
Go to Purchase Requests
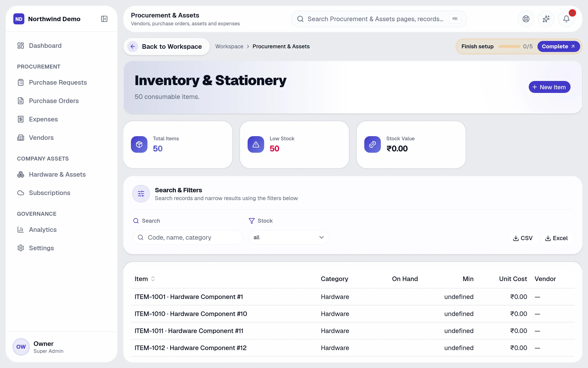click(62, 82)
